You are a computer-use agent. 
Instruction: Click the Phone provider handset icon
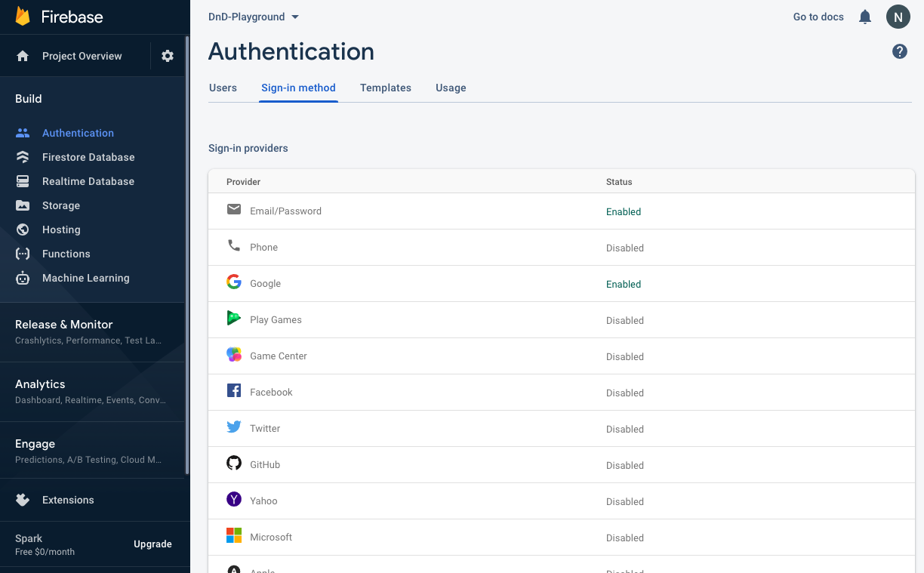234,245
